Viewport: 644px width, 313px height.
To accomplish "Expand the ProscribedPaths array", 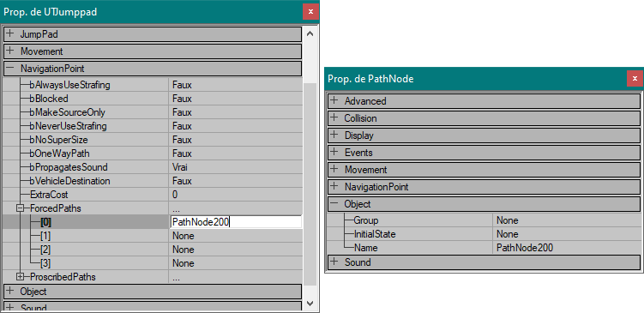I will [x=20, y=277].
